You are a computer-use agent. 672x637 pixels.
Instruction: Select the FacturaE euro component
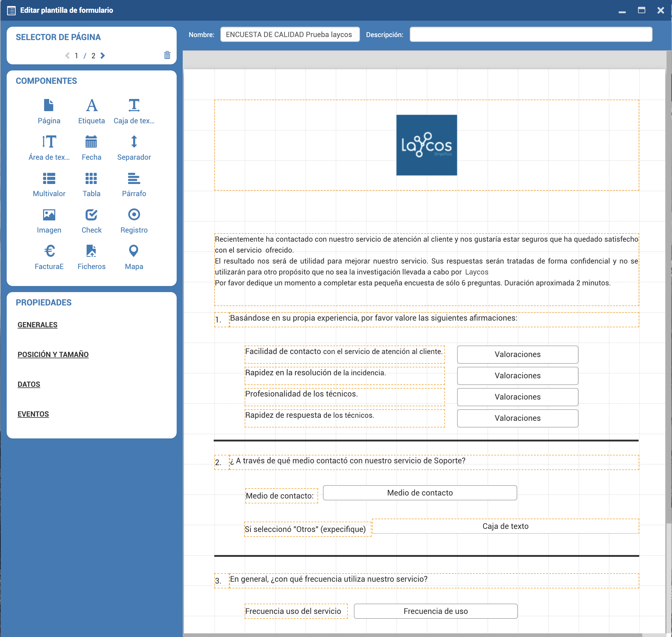pos(49,251)
